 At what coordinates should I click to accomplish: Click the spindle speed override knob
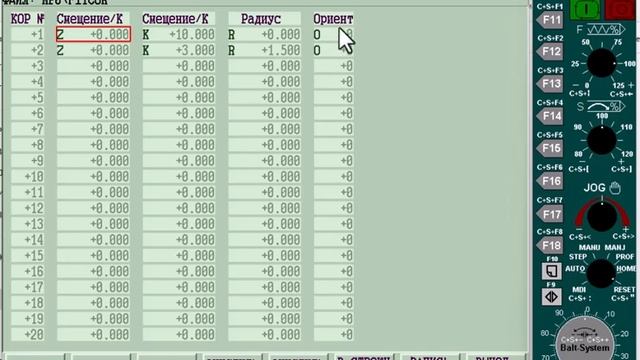[x=601, y=140]
